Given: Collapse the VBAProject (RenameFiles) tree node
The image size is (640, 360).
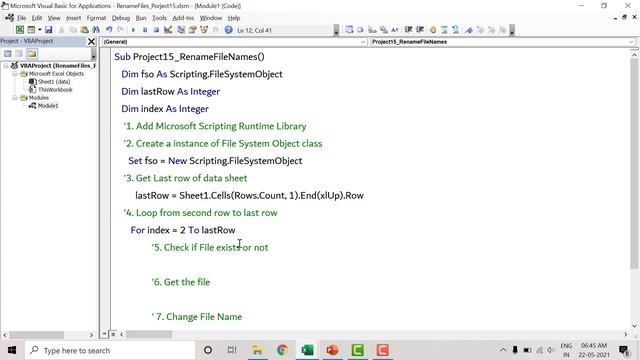Looking at the screenshot, I should 6,65.
